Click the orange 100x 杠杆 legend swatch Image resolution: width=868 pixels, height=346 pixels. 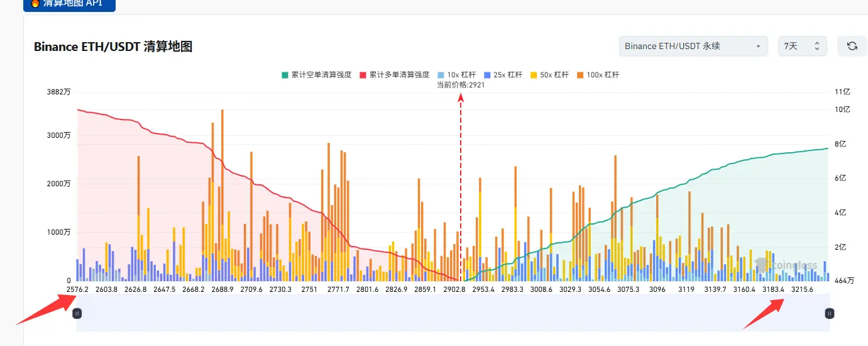point(580,75)
